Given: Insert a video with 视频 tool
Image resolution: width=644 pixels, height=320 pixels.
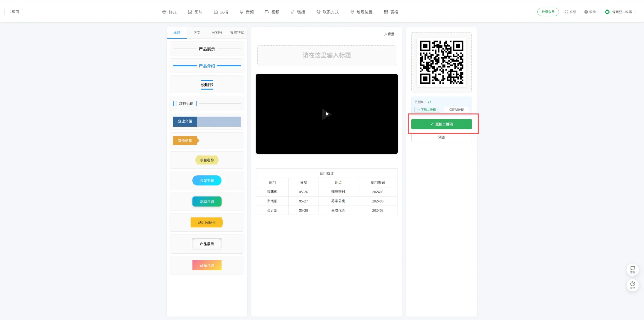Looking at the screenshot, I should pos(272,12).
